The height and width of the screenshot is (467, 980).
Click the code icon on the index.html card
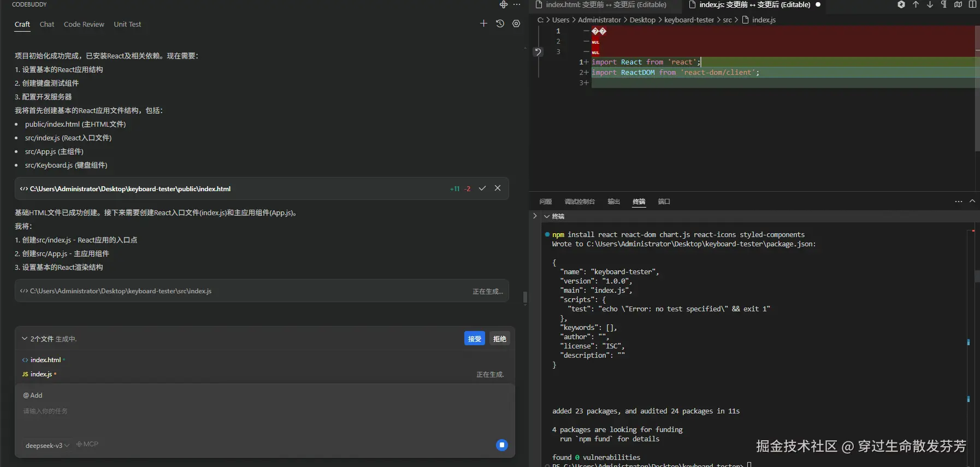pyautogui.click(x=24, y=188)
